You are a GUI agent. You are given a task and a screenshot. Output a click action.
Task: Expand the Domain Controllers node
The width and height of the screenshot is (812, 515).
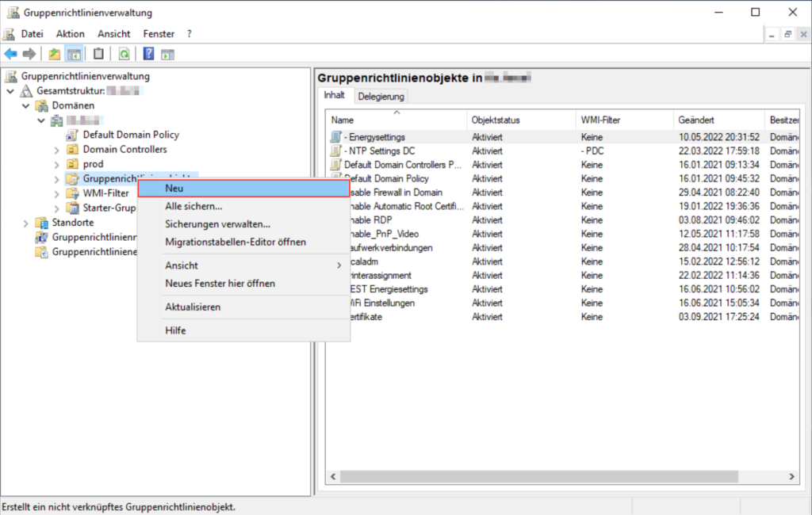pyautogui.click(x=56, y=150)
